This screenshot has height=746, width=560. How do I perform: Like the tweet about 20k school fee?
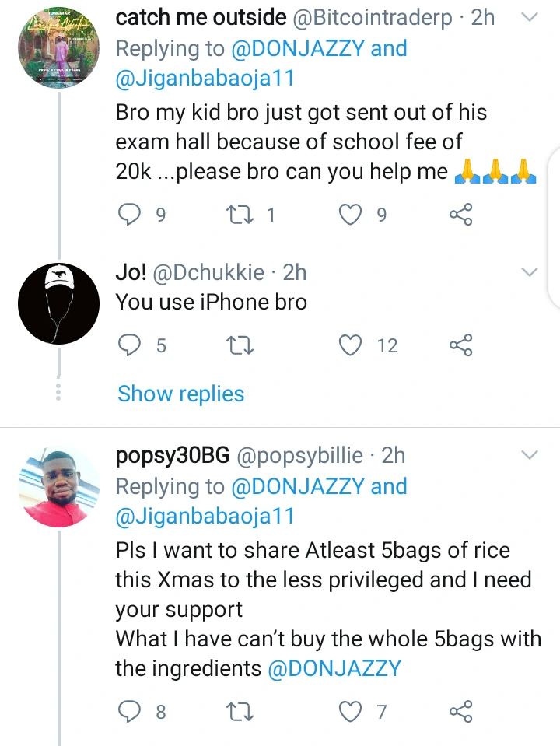pos(352,214)
